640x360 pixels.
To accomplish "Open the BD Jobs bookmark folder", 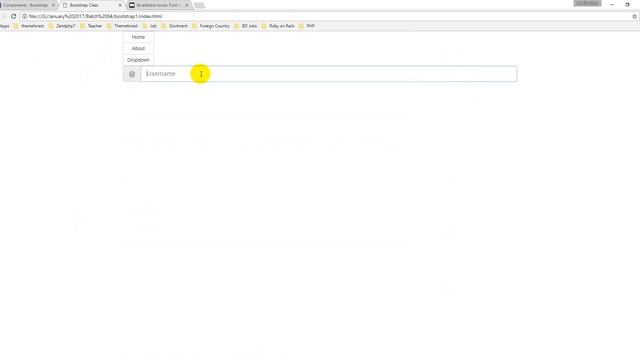I will 245,26.
